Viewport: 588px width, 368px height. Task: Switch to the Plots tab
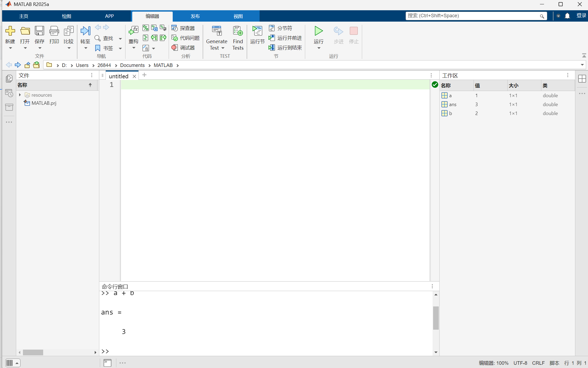66,16
